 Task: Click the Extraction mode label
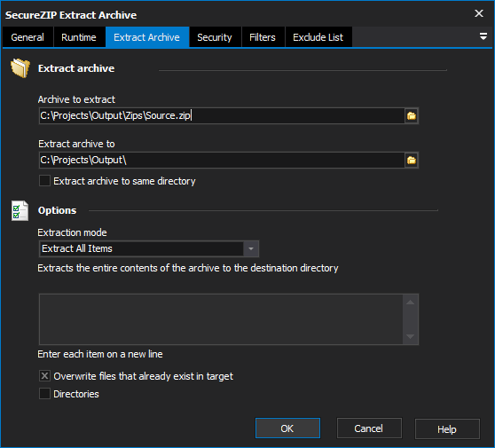coord(72,232)
